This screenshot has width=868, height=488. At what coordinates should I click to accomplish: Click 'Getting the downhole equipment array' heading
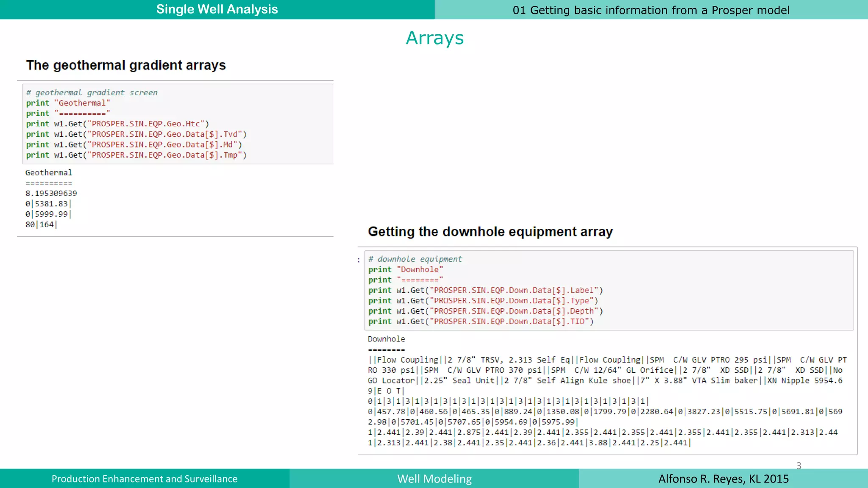point(490,232)
